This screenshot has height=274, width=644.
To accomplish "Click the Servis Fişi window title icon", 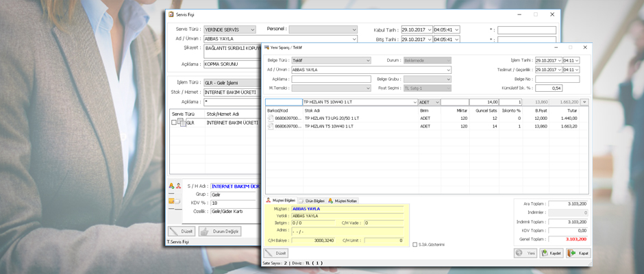I will [171, 14].
